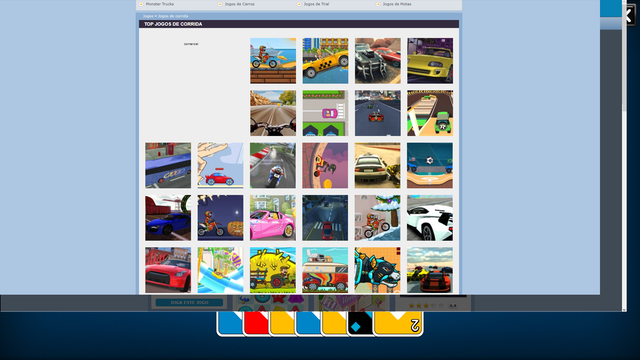This screenshot has width=640, height=360.
Task: Open the colorful hippie van game
Action: [x=325, y=270]
